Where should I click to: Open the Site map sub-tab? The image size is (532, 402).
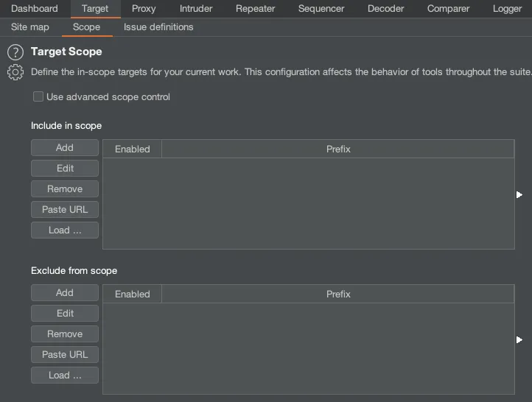30,27
